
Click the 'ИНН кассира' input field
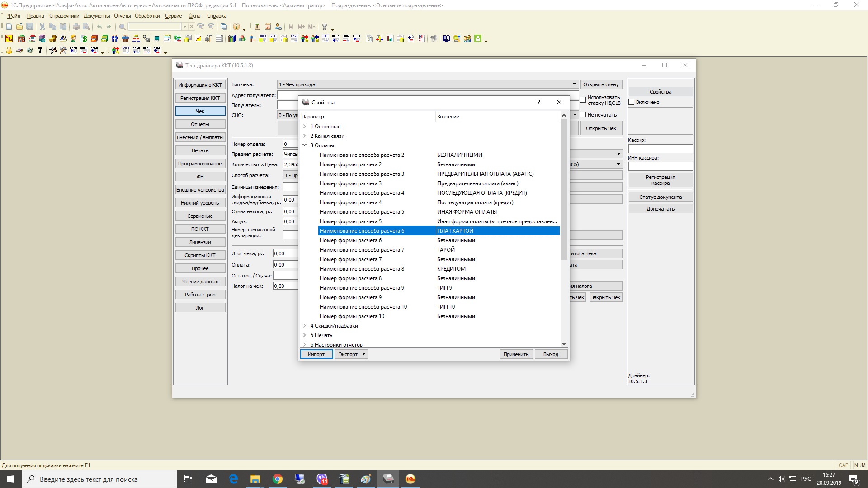(660, 166)
